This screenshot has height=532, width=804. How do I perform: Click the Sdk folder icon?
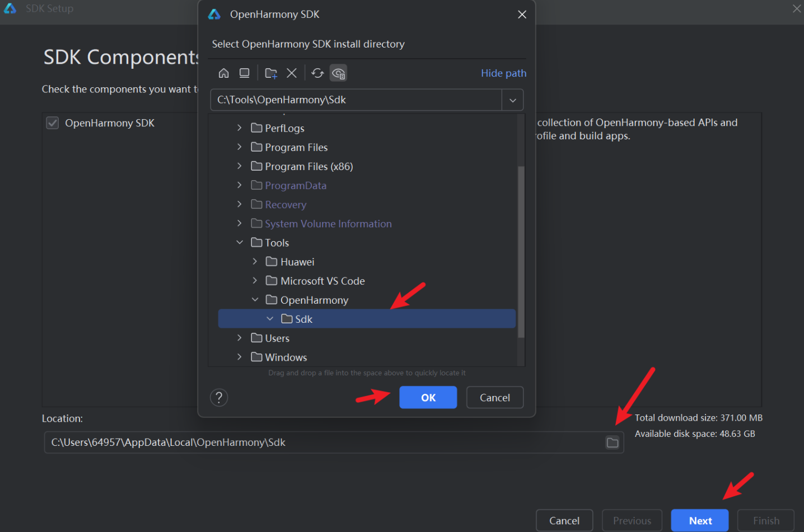pos(287,319)
